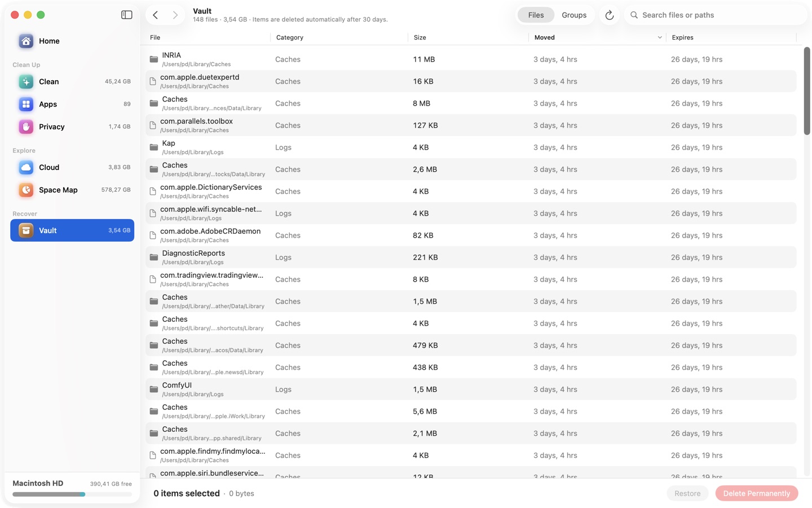Click the Apps grid icon
This screenshot has height=508, width=812.
26,104
